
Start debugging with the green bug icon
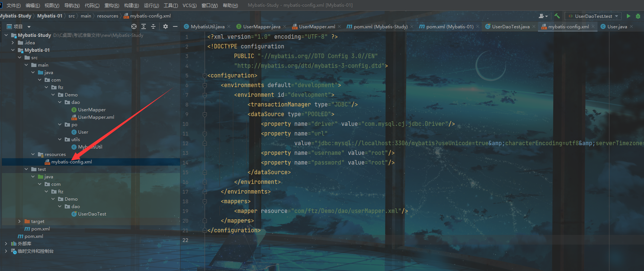tap(638, 16)
